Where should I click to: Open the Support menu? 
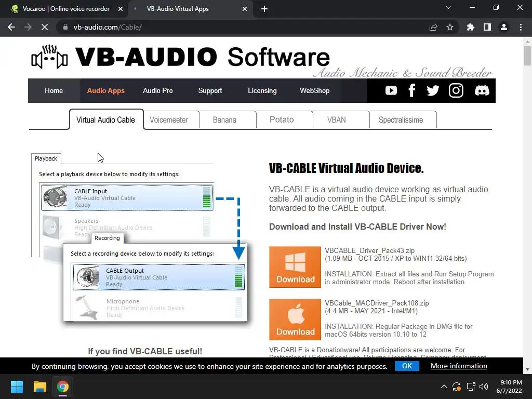pos(210,90)
